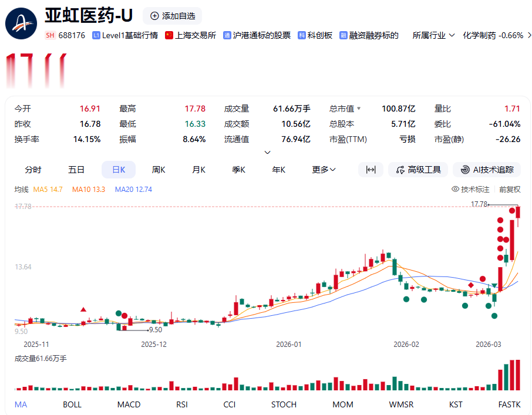The image size is (532, 415).
Task: Click the 最高 value 17.78
Action: [x=195, y=109]
